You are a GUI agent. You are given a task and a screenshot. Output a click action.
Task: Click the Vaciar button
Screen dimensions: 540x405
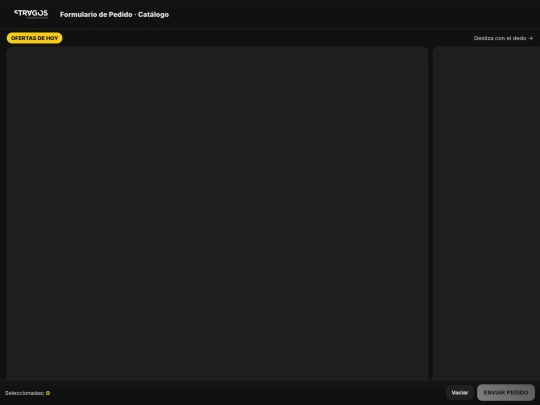(x=460, y=393)
